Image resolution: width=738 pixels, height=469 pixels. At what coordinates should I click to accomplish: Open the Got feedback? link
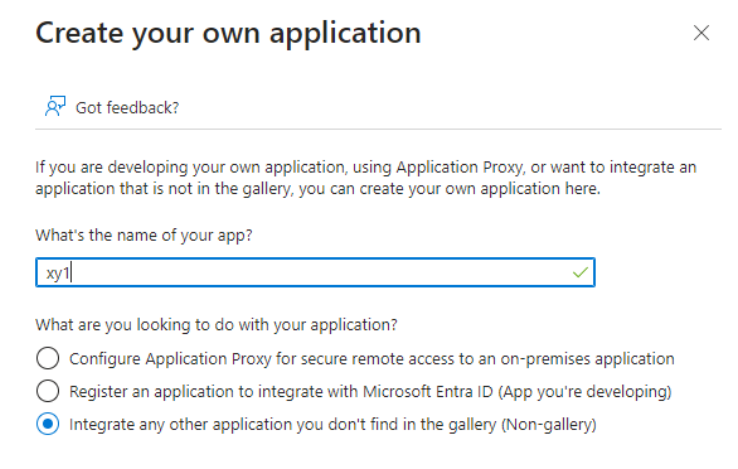pyautogui.click(x=127, y=107)
